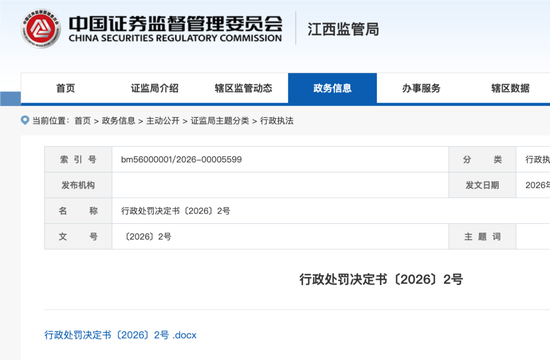Image resolution: width=550 pixels, height=360 pixels.
Task: Click the 中国证券监督管理委员会 title text
Action: click(x=175, y=24)
